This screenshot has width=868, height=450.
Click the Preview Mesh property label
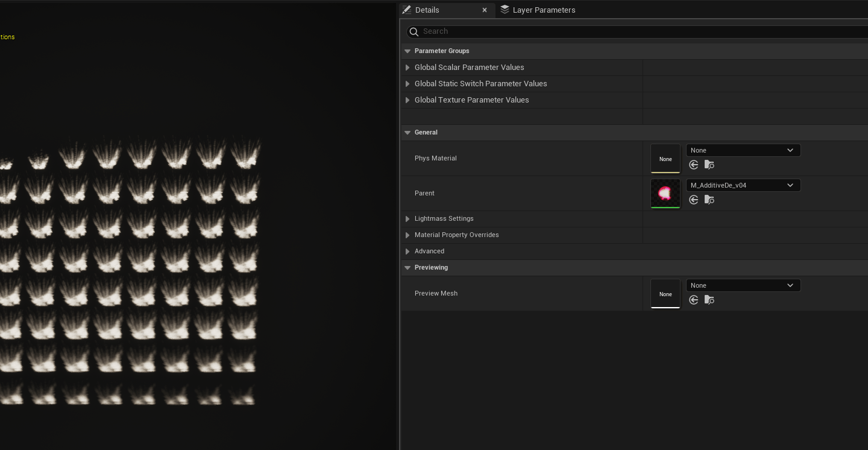[x=436, y=293]
